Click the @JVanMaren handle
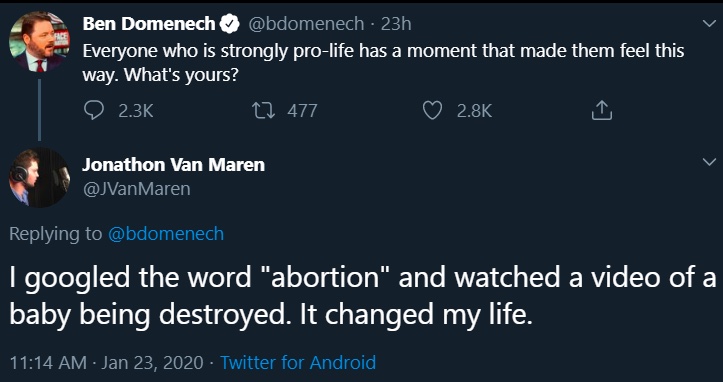This screenshot has height=382, width=723. 136,189
